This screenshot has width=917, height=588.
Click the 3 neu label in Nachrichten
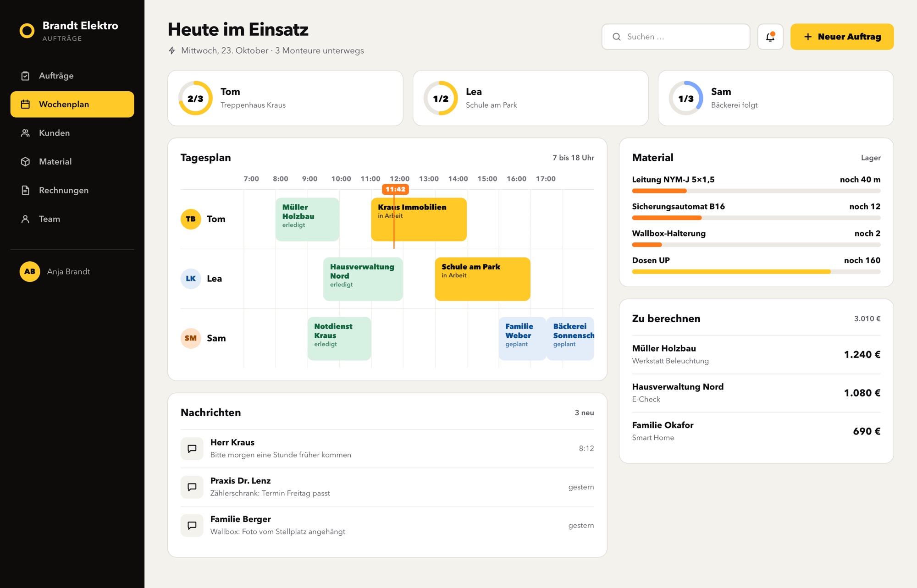tap(584, 412)
